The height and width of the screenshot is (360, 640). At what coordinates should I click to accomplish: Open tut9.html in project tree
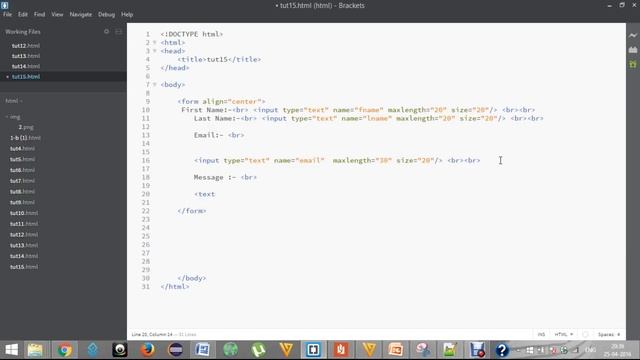pyautogui.click(x=22, y=202)
